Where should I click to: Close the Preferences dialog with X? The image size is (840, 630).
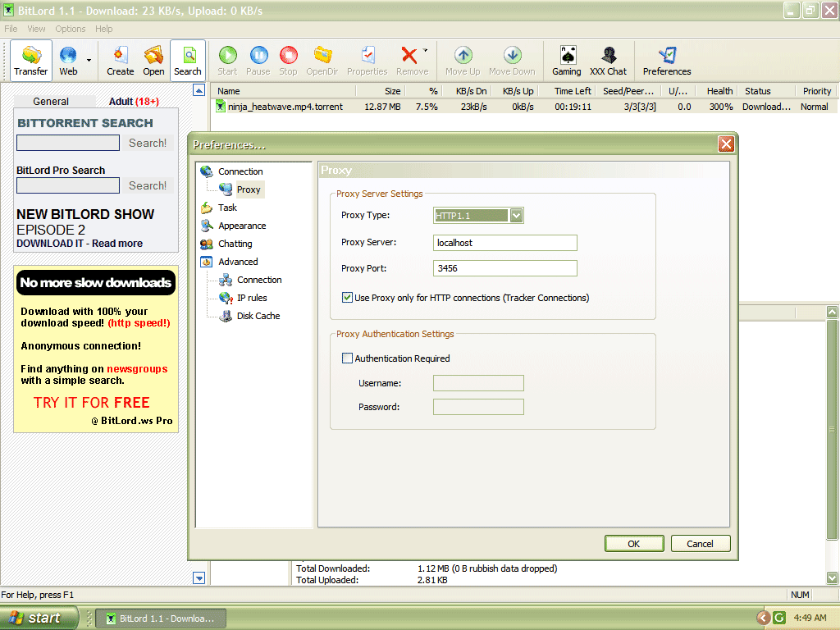pyautogui.click(x=726, y=144)
